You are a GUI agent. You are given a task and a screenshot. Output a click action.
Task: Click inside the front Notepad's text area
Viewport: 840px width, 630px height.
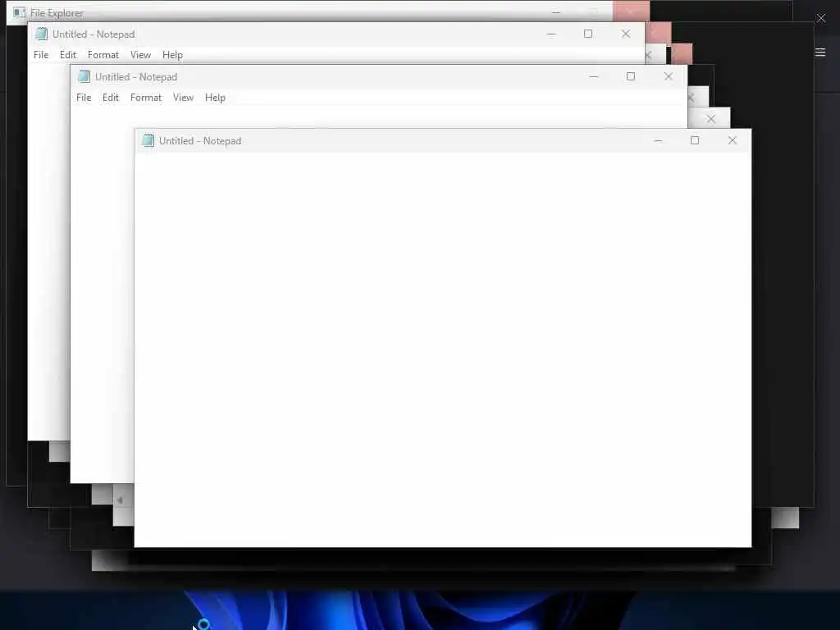442,349
